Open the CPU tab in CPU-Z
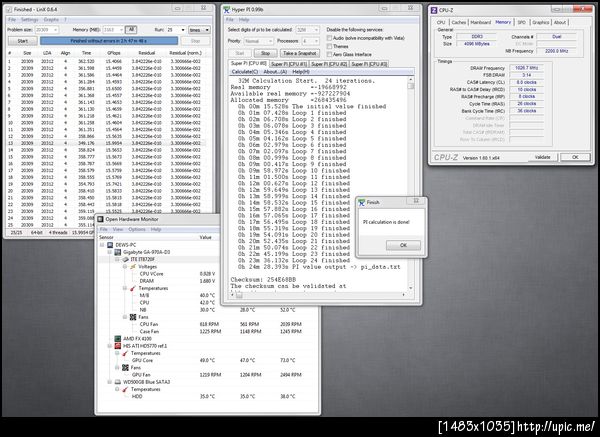600x437 pixels. point(441,23)
